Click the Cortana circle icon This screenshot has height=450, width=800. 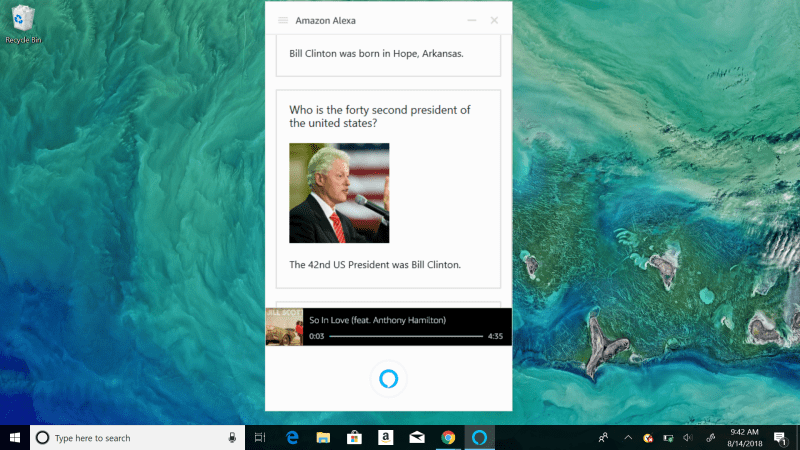click(x=42, y=438)
